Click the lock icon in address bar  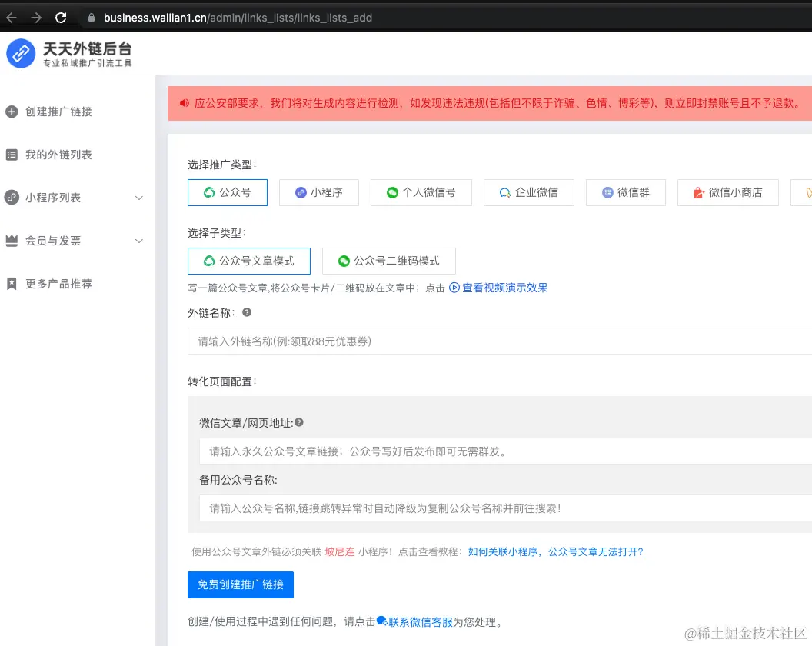[x=92, y=18]
